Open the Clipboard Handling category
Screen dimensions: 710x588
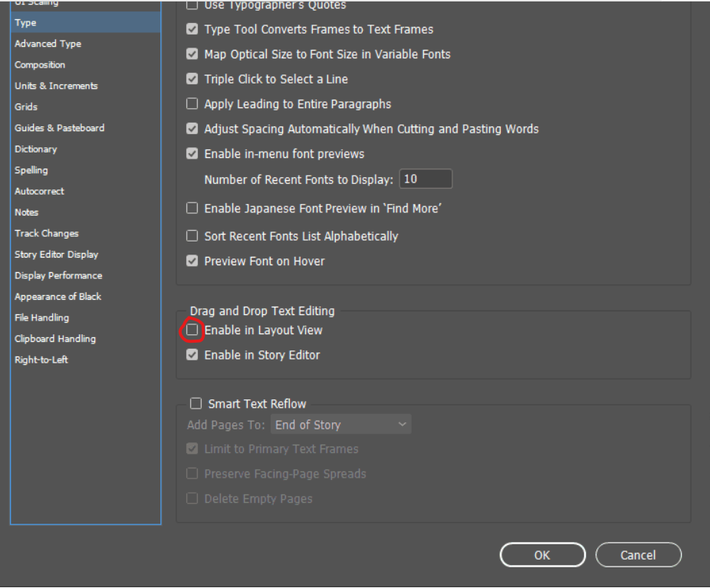point(55,339)
